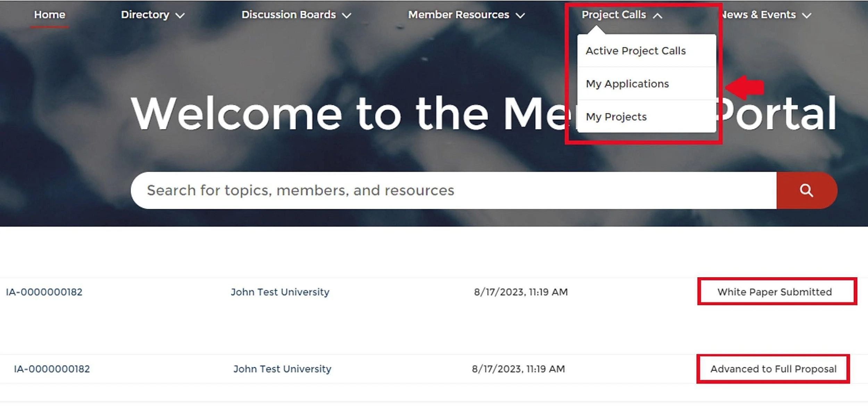868x409 pixels.
Task: Open application IA-0000000182 in the first row
Action: click(44, 292)
